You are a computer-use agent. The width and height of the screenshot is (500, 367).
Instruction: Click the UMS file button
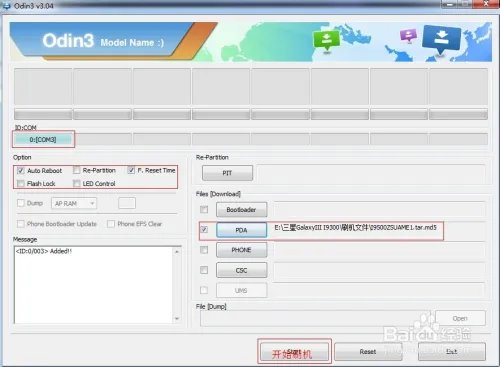click(241, 290)
